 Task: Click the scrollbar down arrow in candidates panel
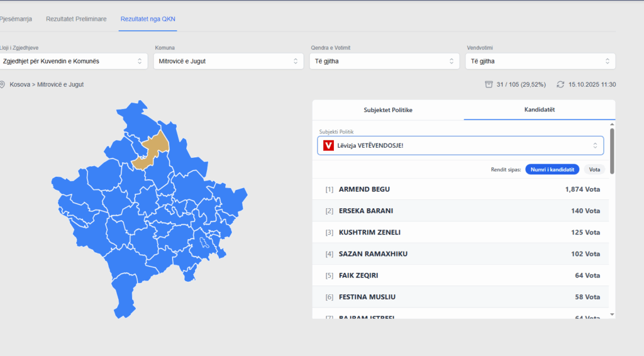coord(612,314)
